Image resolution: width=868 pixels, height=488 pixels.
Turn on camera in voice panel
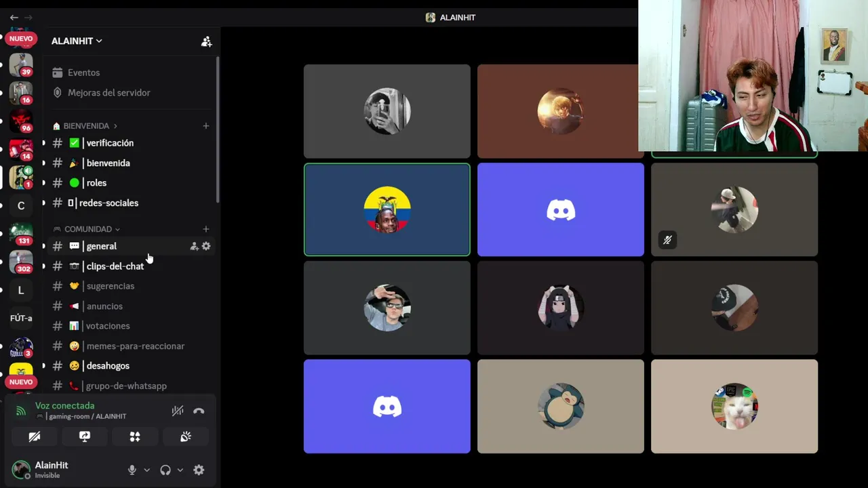pyautogui.click(x=34, y=436)
